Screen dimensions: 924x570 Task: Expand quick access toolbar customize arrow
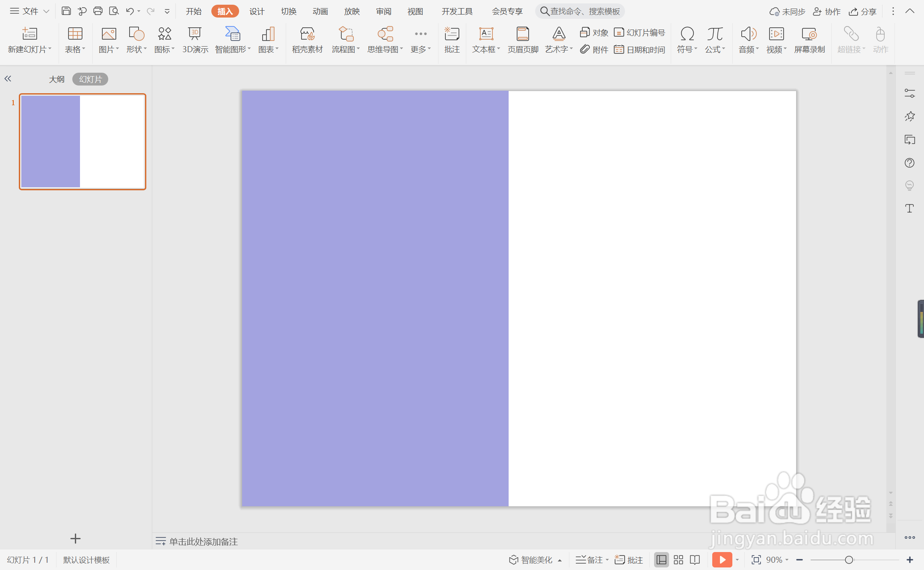167,12
